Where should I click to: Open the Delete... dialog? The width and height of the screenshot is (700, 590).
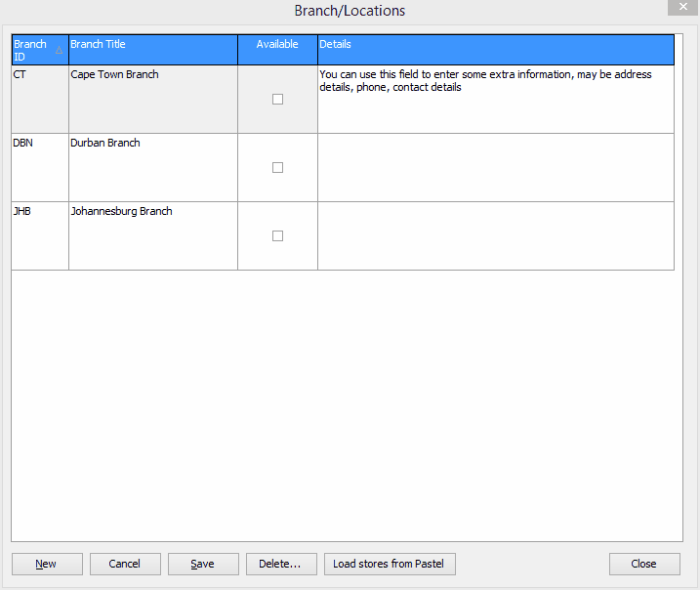(281, 564)
